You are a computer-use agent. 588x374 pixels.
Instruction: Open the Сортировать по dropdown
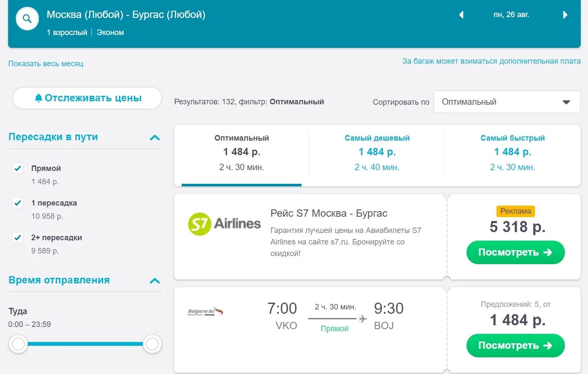click(x=507, y=102)
